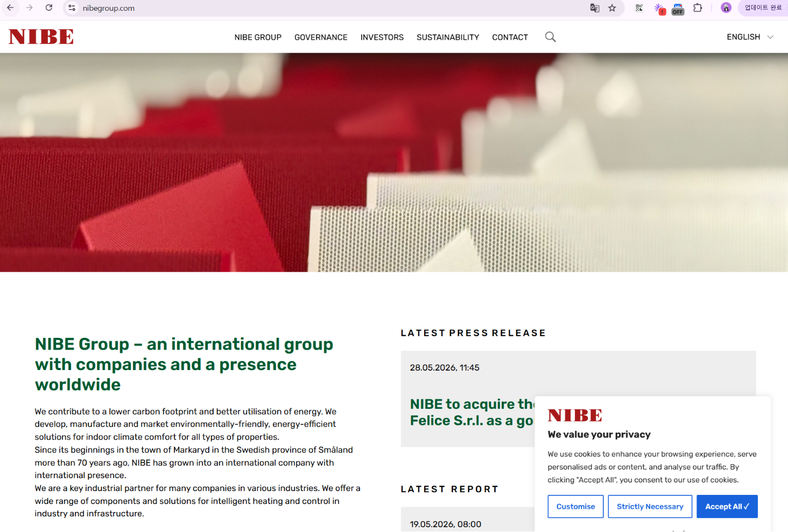Open the QR code extension icon
788x532 pixels.
[639, 8]
